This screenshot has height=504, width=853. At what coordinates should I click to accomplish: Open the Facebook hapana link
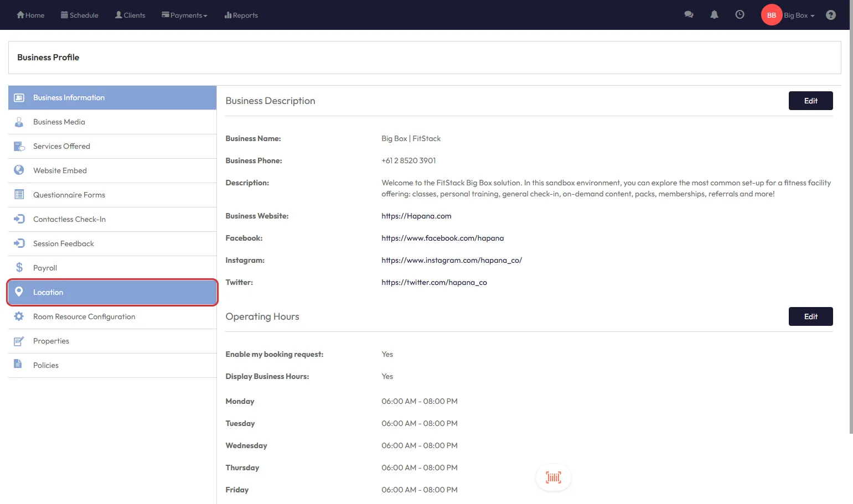coord(442,238)
